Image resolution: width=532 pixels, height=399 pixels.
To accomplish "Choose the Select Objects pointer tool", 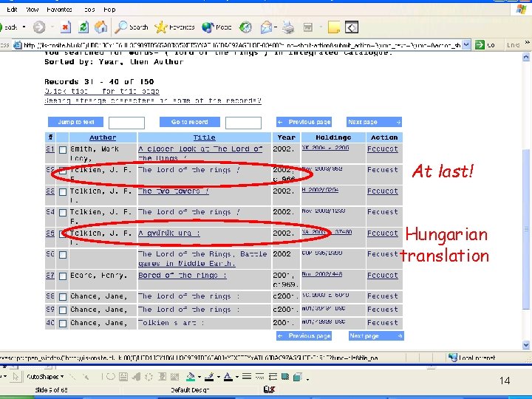I will pyautogui.click(x=16, y=377).
